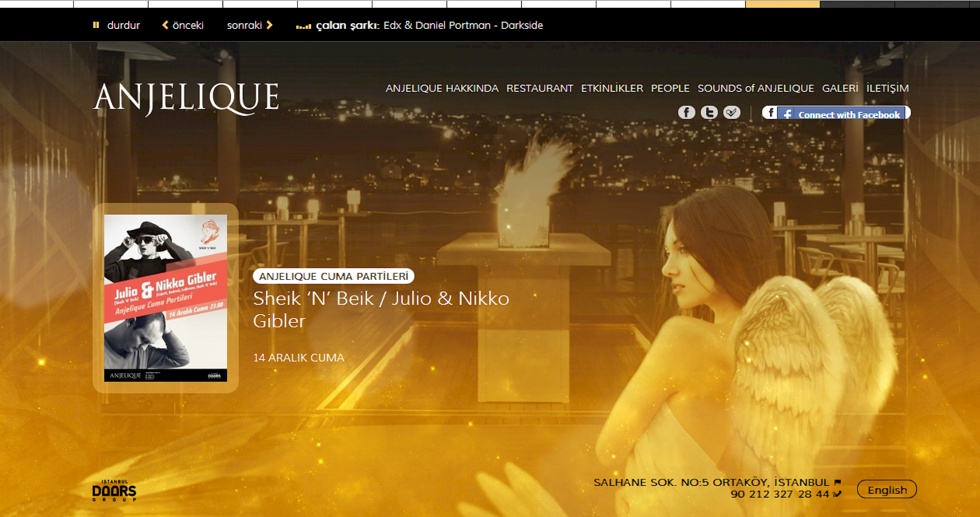Viewport: 980px width, 517px height.
Task: Pause music with durdur button
Action: pos(116,25)
